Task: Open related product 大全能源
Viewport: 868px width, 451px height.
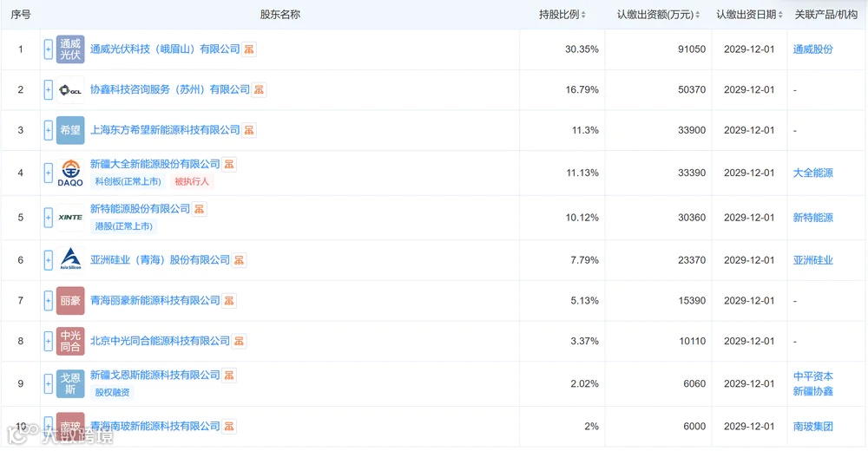Action: [x=812, y=173]
